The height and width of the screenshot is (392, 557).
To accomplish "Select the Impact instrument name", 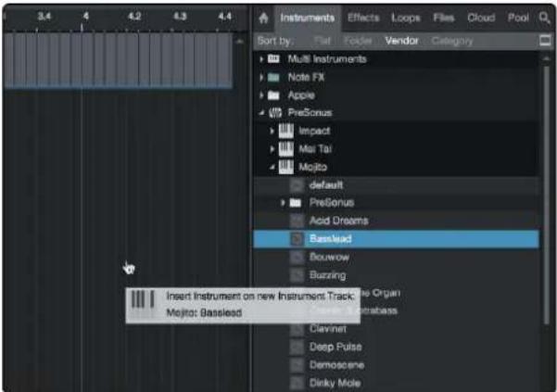I will coord(314,131).
